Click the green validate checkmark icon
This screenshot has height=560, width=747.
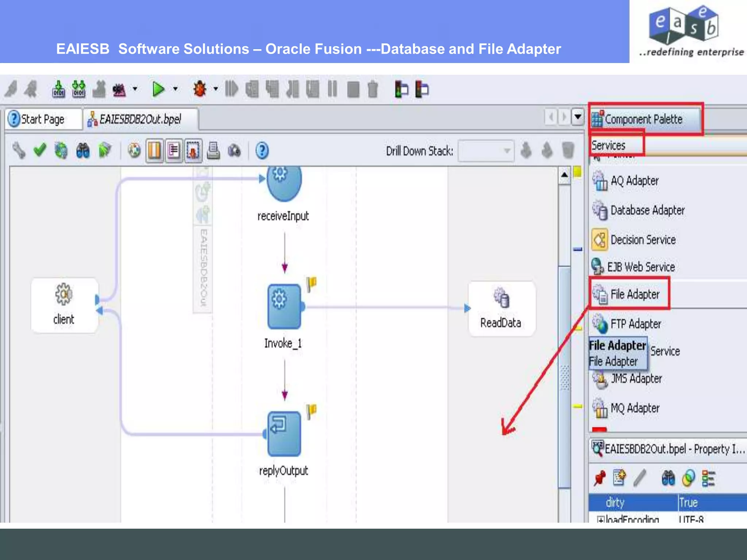click(x=40, y=150)
